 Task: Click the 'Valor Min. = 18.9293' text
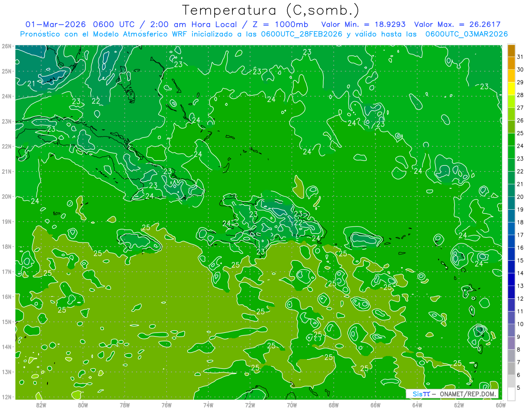pyautogui.click(x=363, y=24)
